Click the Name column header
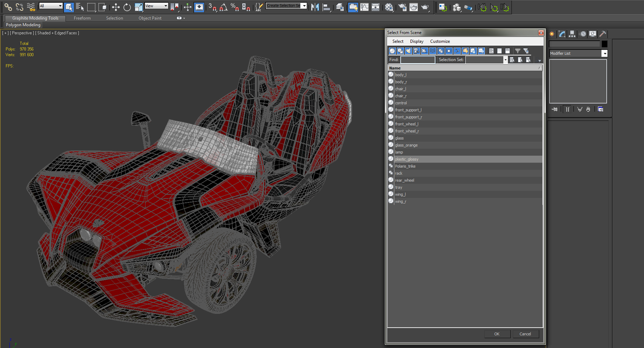This screenshot has width=644, height=348. 465,68
